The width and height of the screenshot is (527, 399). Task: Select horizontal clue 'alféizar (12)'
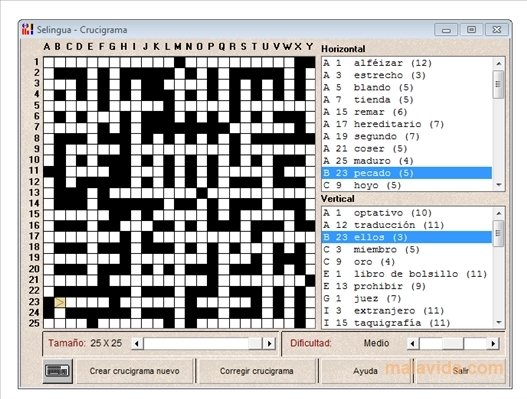pyautogui.click(x=407, y=63)
